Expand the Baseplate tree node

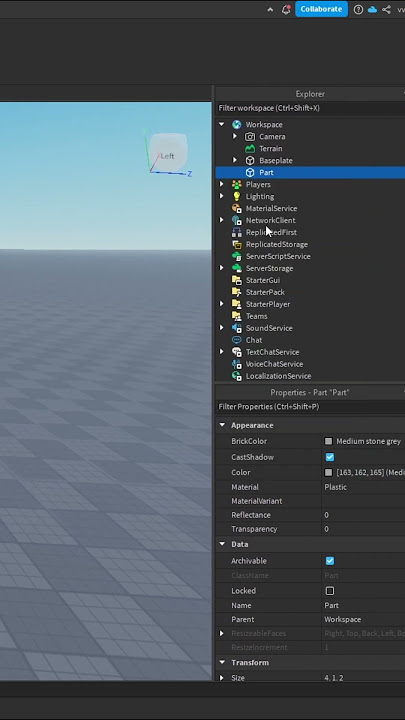tap(235, 160)
